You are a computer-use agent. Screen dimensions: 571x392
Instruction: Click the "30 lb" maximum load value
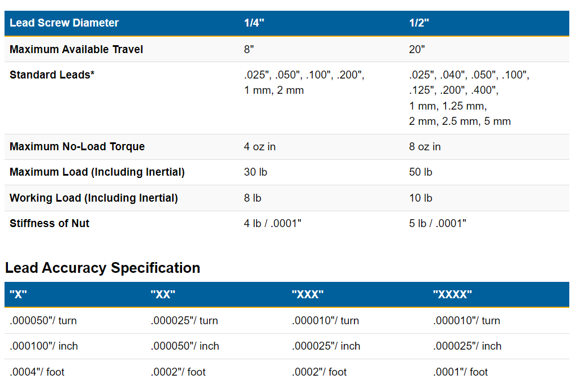pyautogui.click(x=256, y=172)
